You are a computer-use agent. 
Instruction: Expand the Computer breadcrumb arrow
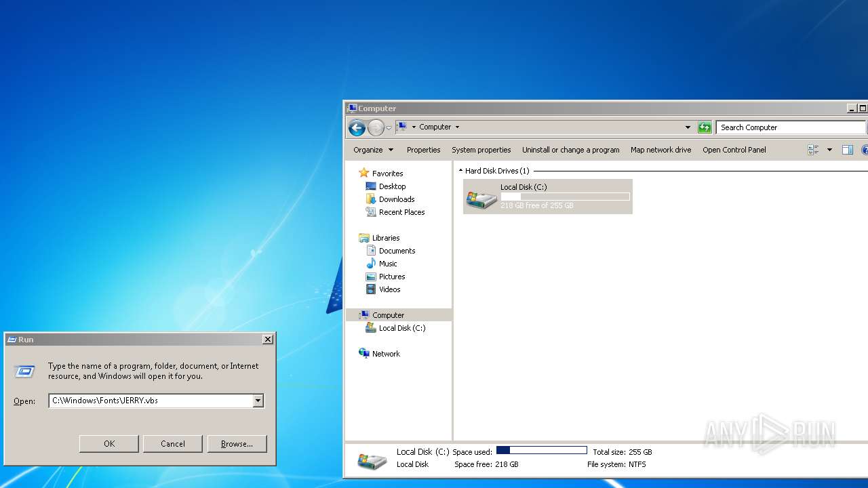(457, 127)
